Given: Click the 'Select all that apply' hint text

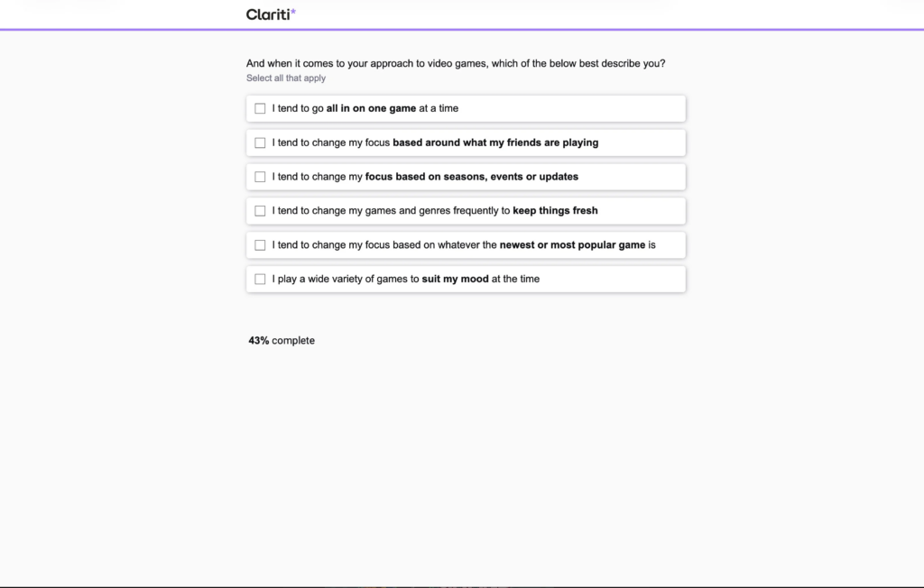Looking at the screenshot, I should pos(286,78).
